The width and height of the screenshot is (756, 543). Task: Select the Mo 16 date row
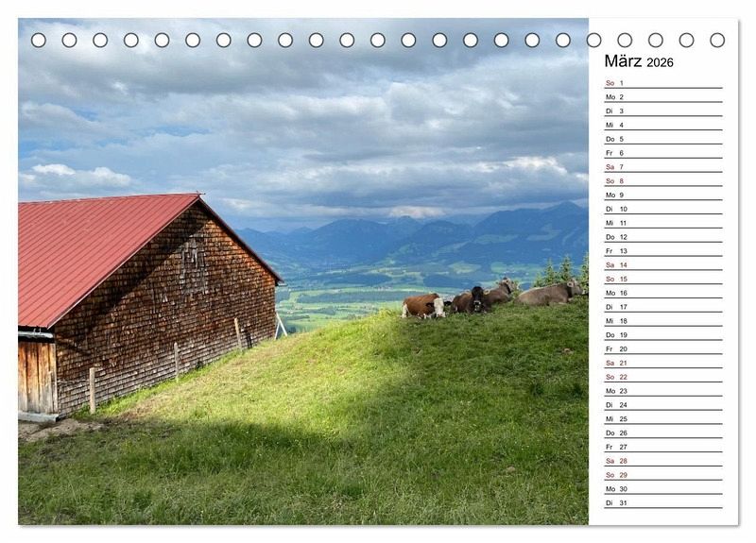[x=663, y=293]
